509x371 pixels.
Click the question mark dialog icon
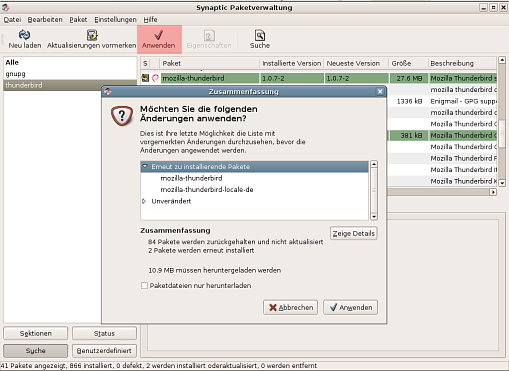coord(122,116)
